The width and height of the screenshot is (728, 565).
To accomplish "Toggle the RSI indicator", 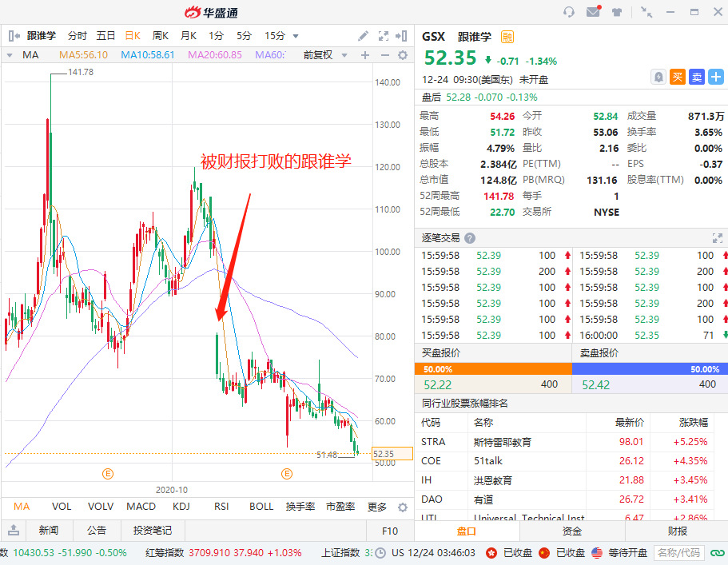I will (221, 507).
